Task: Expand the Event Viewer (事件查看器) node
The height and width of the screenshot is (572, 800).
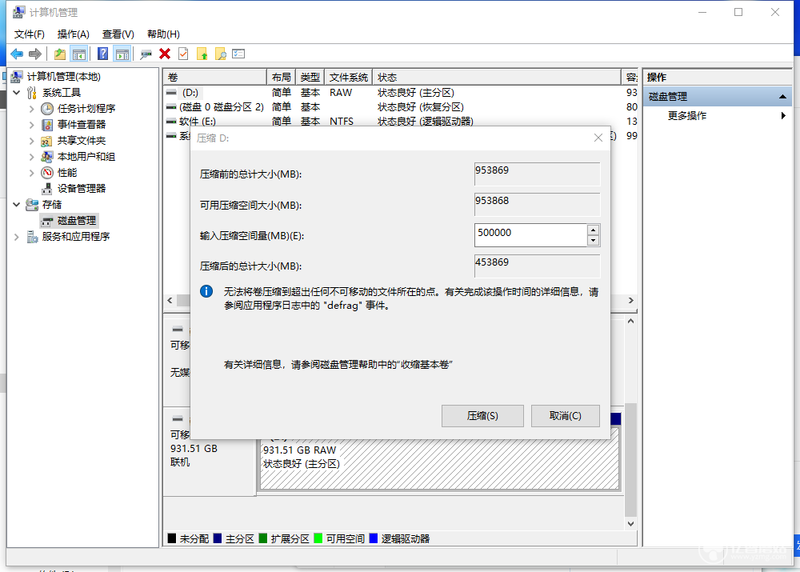Action: 32,125
